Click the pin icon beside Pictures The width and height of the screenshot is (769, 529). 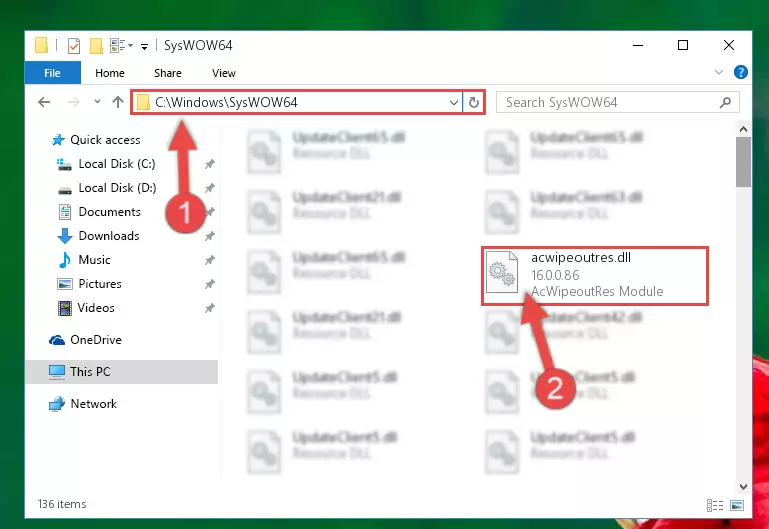tap(210, 284)
